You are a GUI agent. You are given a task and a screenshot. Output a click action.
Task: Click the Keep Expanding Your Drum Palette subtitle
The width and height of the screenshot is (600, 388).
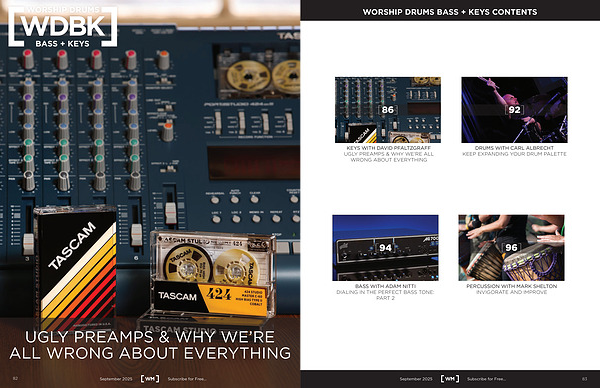pyautogui.click(x=514, y=154)
